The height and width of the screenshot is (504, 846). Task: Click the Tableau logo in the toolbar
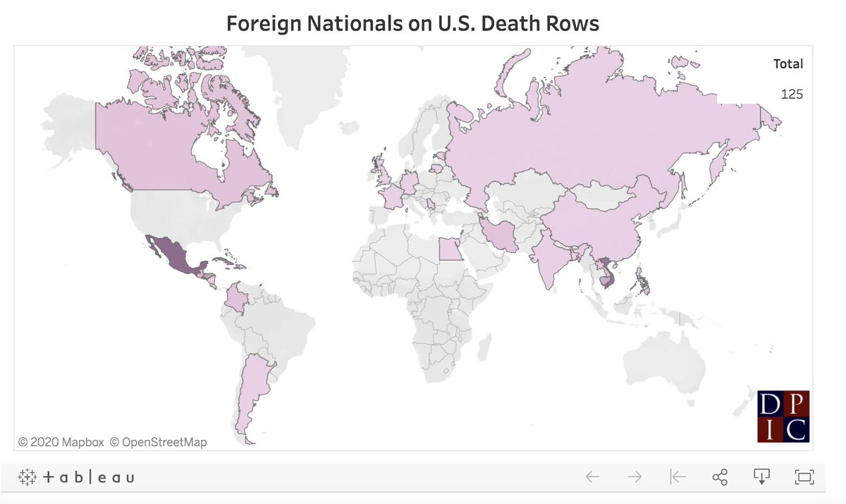point(77,477)
